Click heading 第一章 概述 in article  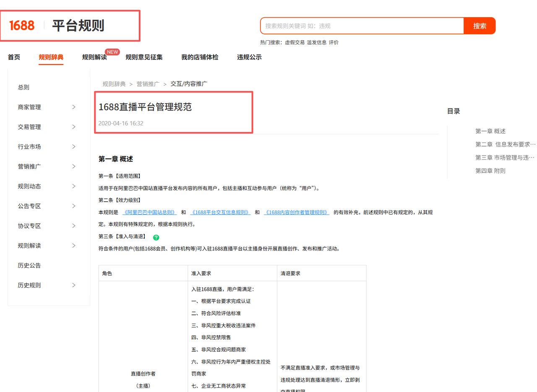[x=116, y=159]
